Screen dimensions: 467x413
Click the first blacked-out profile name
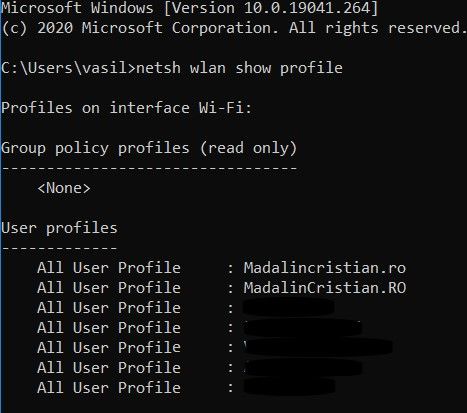point(289,307)
